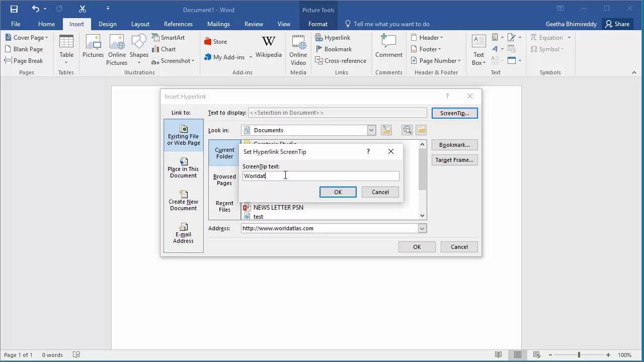The height and width of the screenshot is (362, 644).
Task: Click the Target Frame... button
Action: click(x=454, y=160)
